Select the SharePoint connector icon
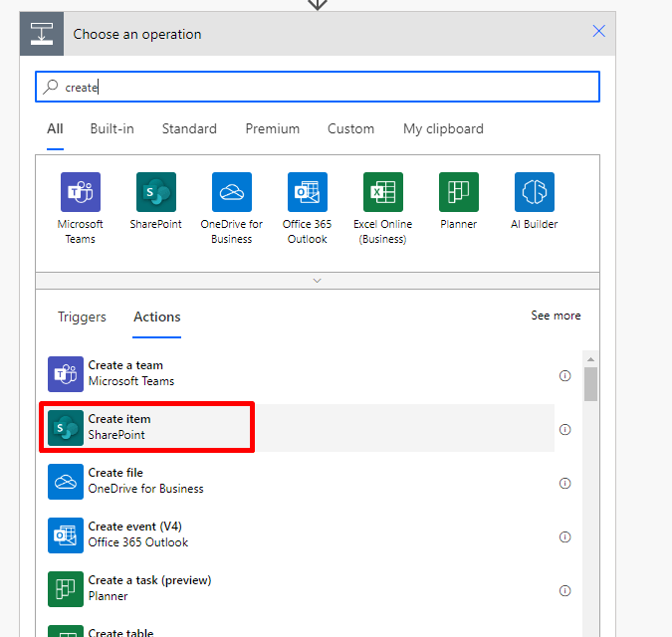Viewport: 672px width, 637px height. coord(155,192)
